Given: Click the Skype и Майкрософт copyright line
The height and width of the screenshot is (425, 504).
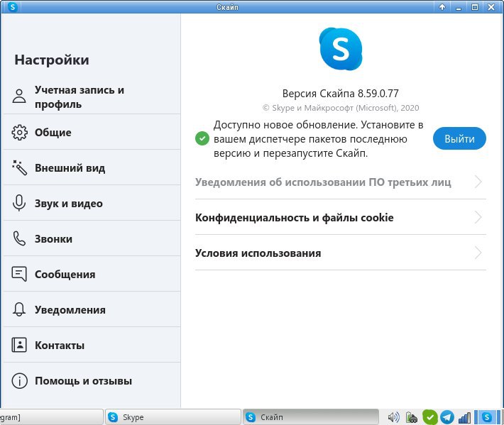Looking at the screenshot, I should [x=341, y=108].
